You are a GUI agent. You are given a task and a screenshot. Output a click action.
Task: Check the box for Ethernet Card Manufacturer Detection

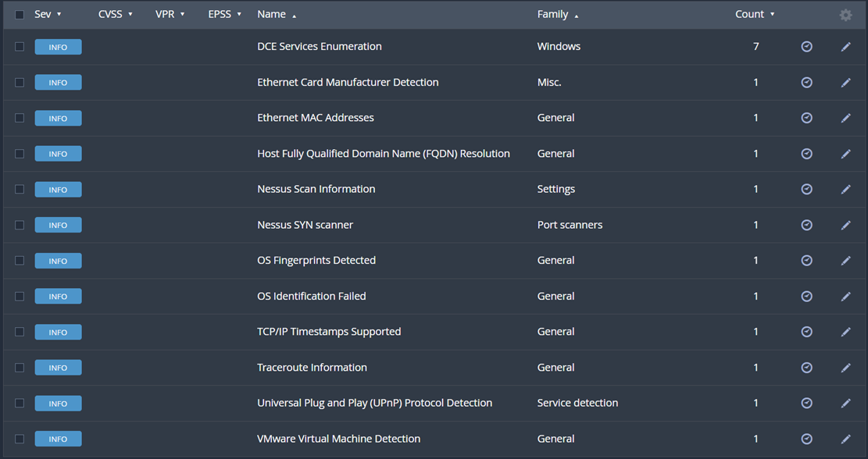coord(20,83)
